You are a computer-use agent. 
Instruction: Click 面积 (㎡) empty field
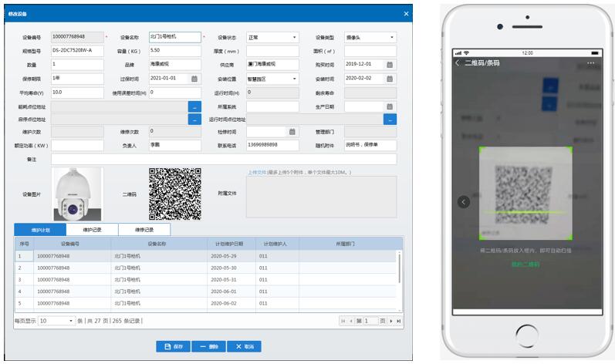tap(370, 51)
